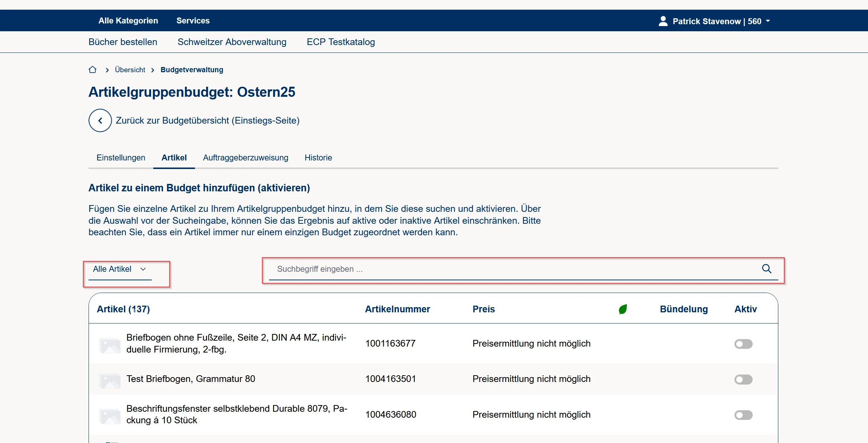Click Übersicht breadcrumb link
Viewport: 868px width, 443px height.
click(130, 70)
